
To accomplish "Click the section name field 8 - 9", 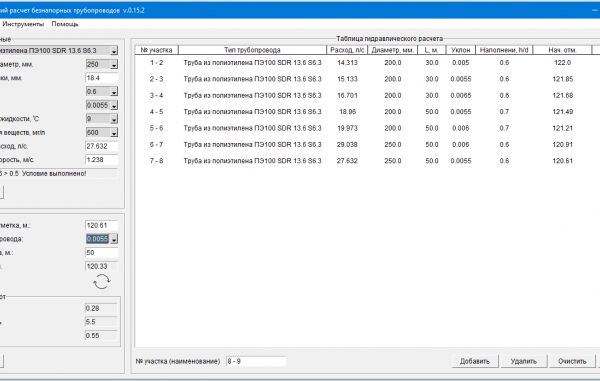I will [256, 361].
